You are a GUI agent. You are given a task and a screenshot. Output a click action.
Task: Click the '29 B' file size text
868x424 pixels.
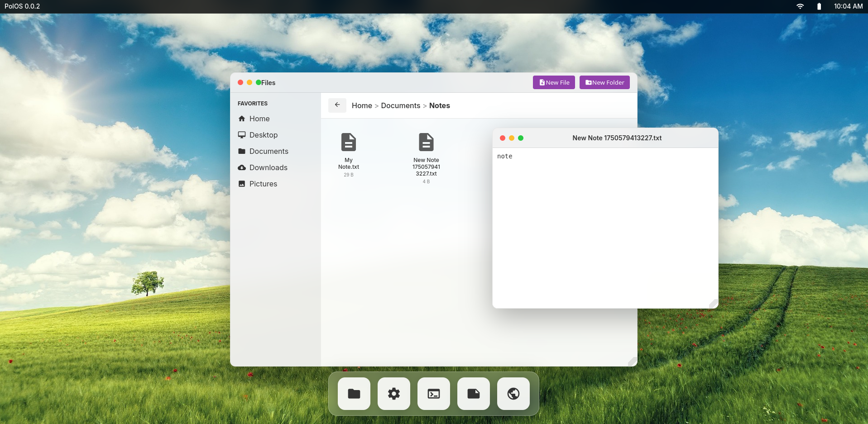tap(349, 175)
